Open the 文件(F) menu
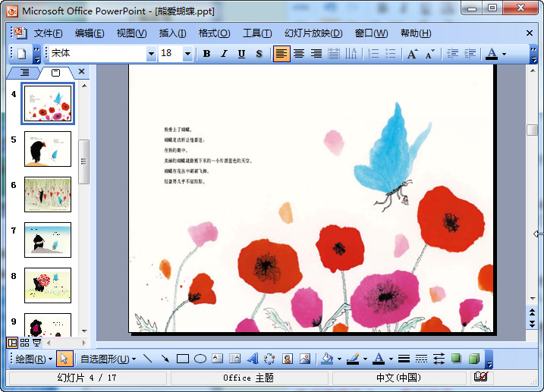This screenshot has height=392, width=544. [48, 33]
